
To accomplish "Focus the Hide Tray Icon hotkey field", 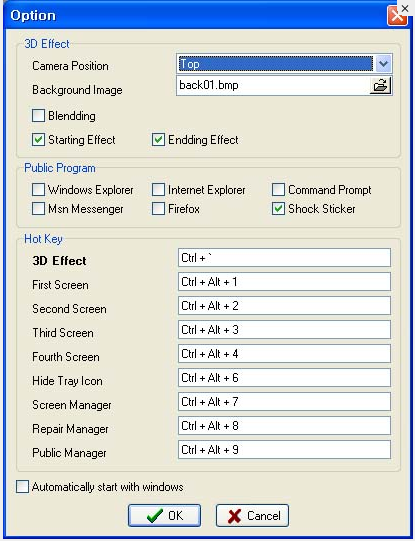I will tap(284, 377).
